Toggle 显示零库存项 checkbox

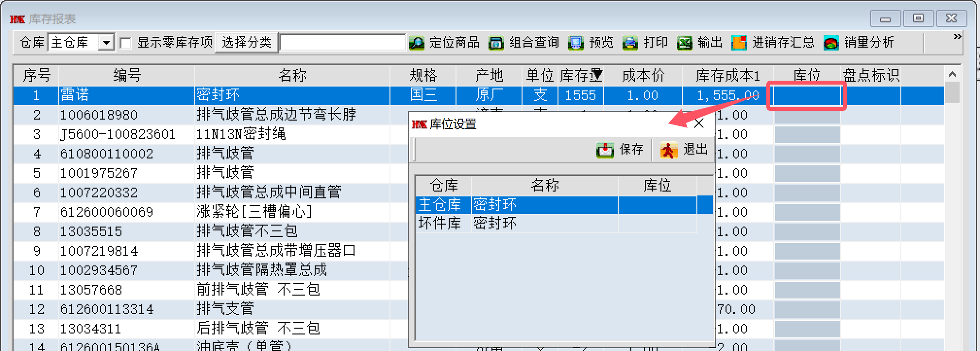[125, 43]
